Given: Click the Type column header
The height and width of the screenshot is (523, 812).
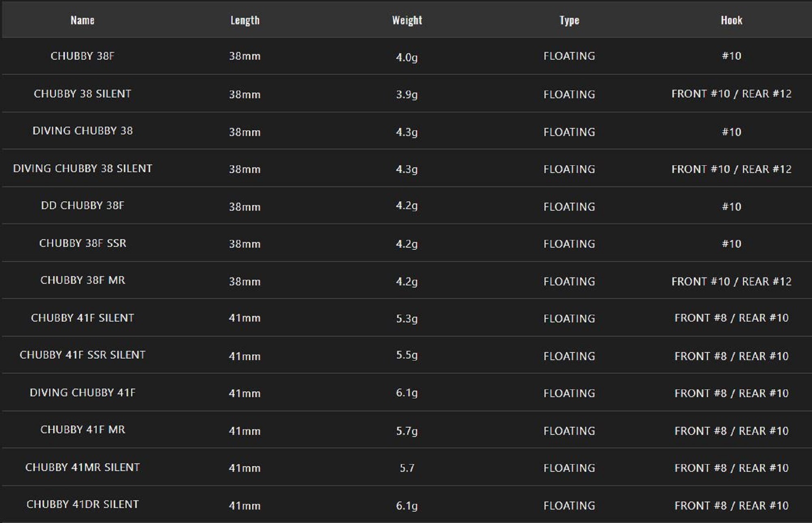Looking at the screenshot, I should 569,20.
